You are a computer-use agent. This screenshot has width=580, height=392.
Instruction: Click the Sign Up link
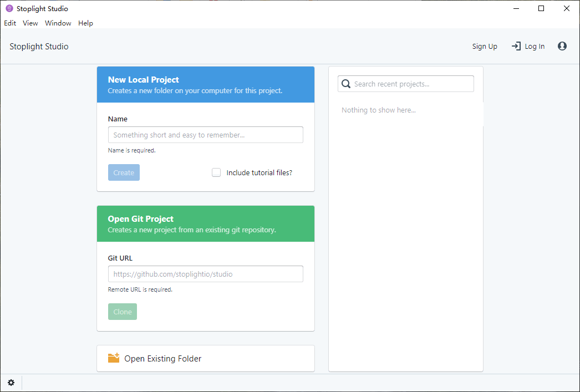[485, 47]
